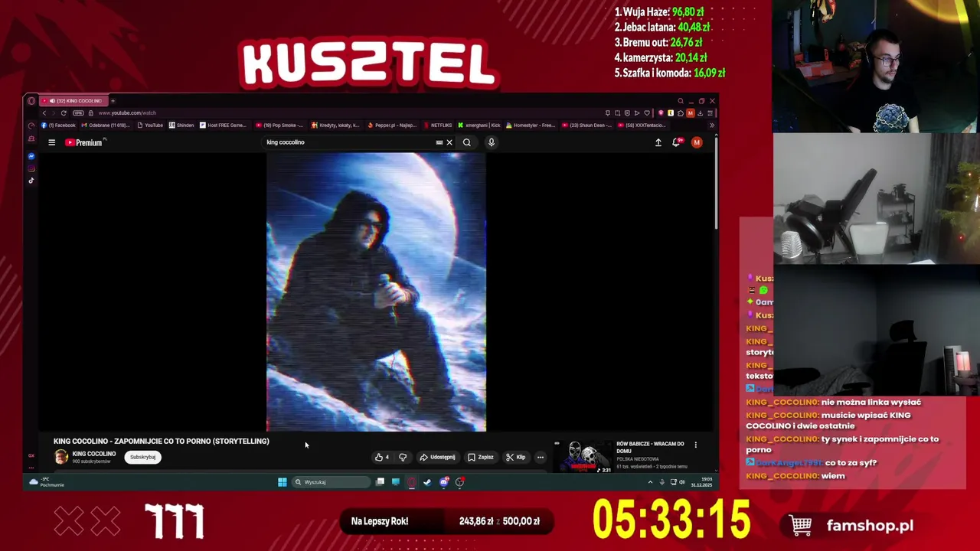Click the video title KING COCOLINO - ZAPOMNIJCIE
Viewport: 980px width, 551px height.
(x=162, y=442)
